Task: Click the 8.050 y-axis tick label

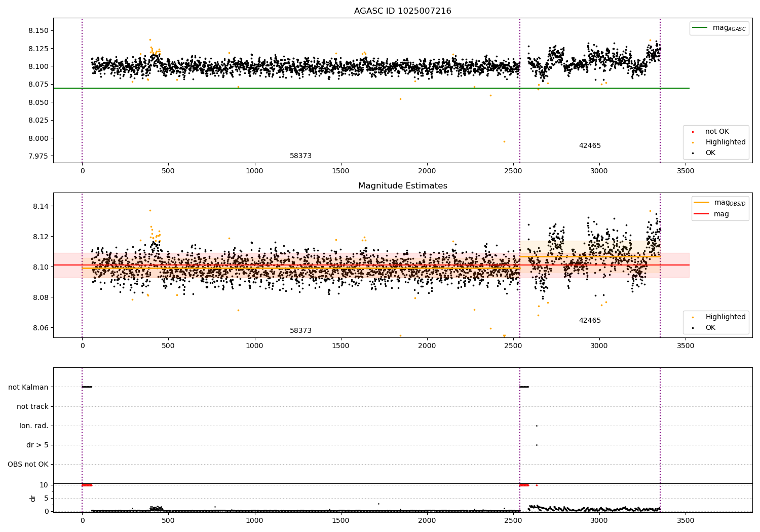Action: pos(39,102)
